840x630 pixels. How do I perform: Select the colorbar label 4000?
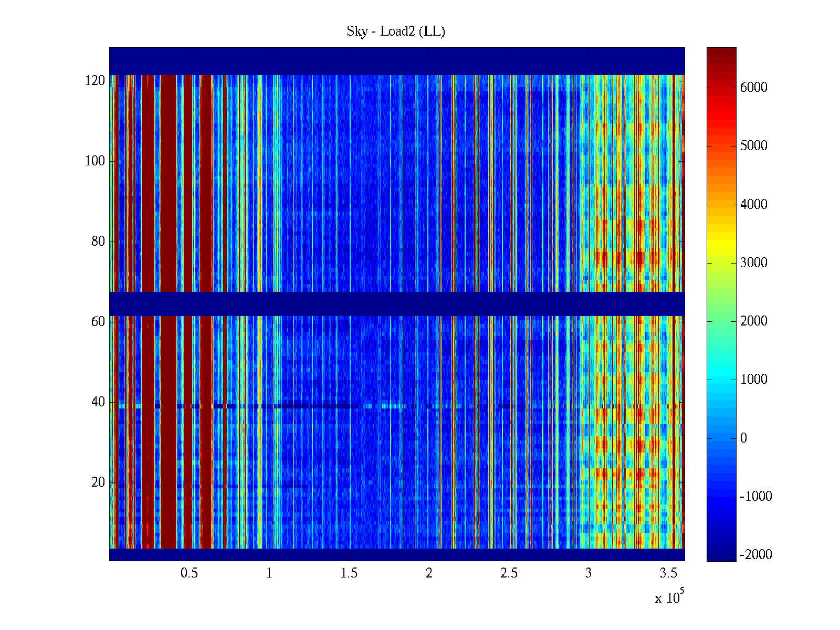coord(753,205)
